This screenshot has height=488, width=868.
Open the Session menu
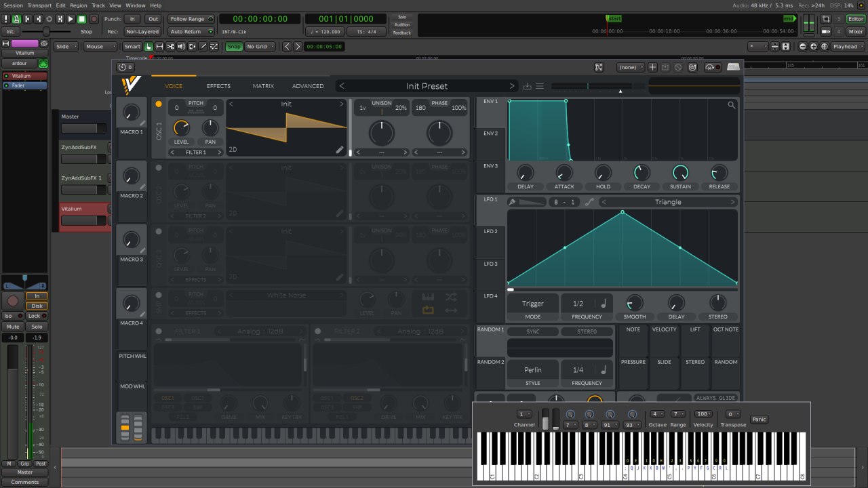(x=13, y=5)
